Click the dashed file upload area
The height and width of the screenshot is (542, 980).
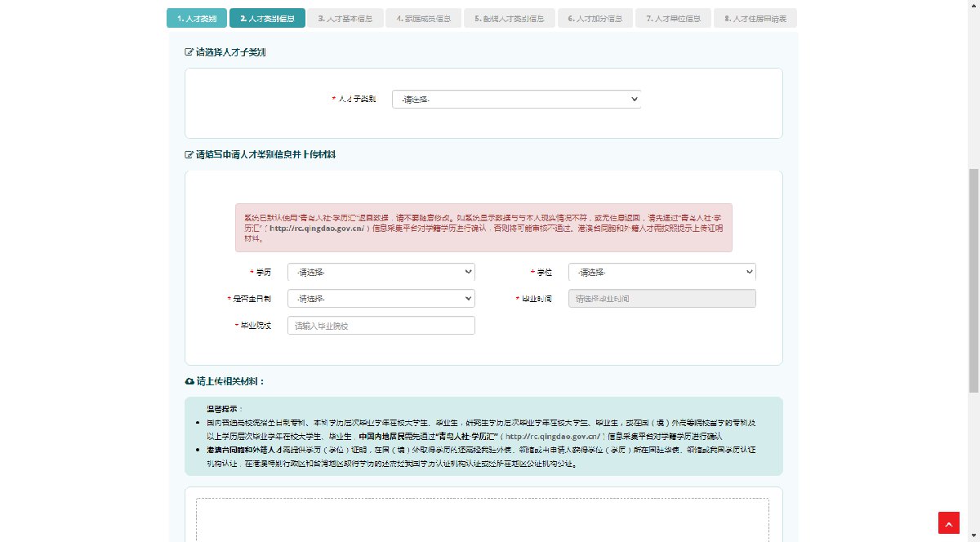482,519
